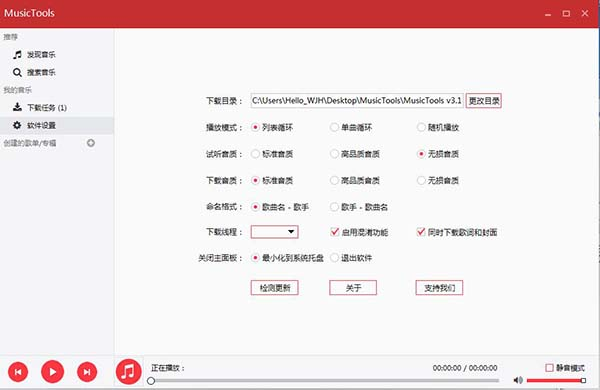Start playback with the play button
The width and height of the screenshot is (600, 390).
(52, 372)
